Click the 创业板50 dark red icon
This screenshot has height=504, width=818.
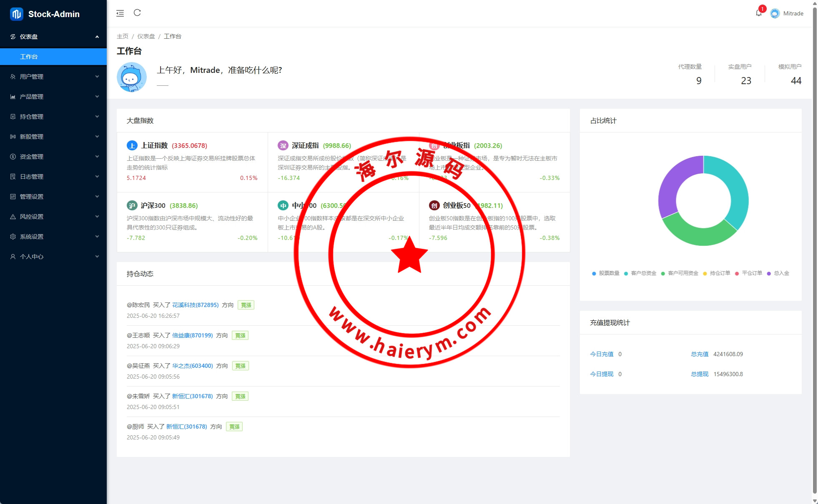point(434,205)
